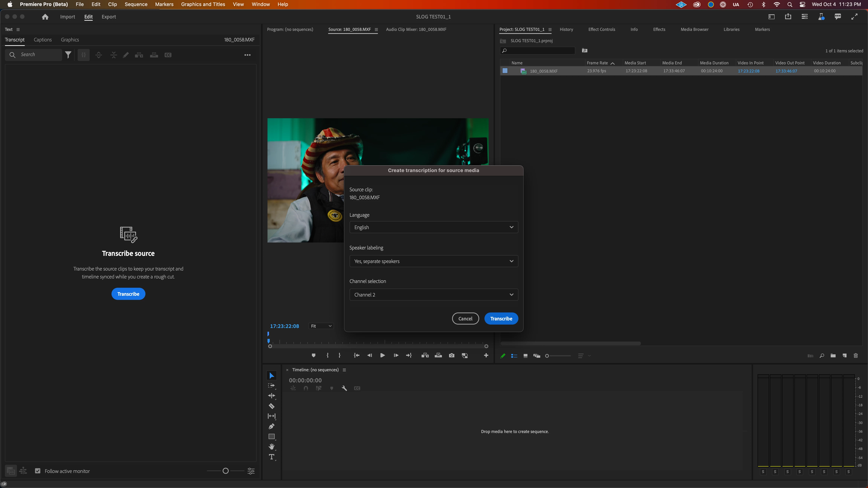Select the Pen tool in toolbar
The height and width of the screenshot is (488, 868).
(x=272, y=426)
